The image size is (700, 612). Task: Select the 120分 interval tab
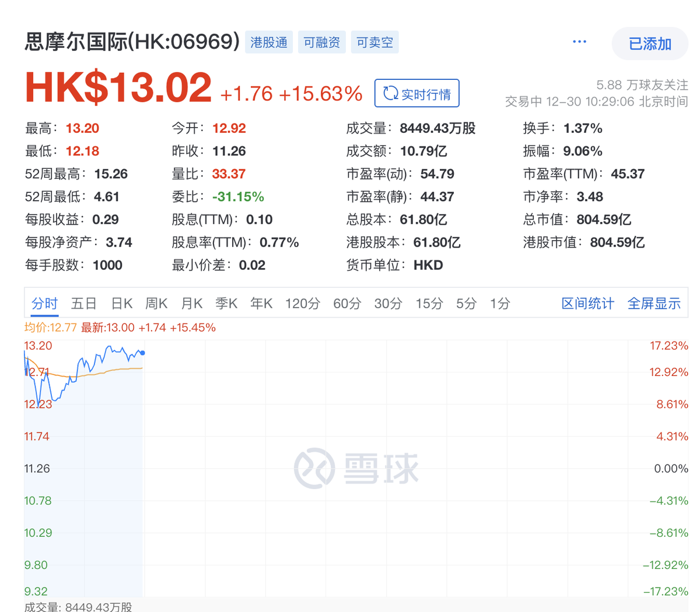[303, 304]
